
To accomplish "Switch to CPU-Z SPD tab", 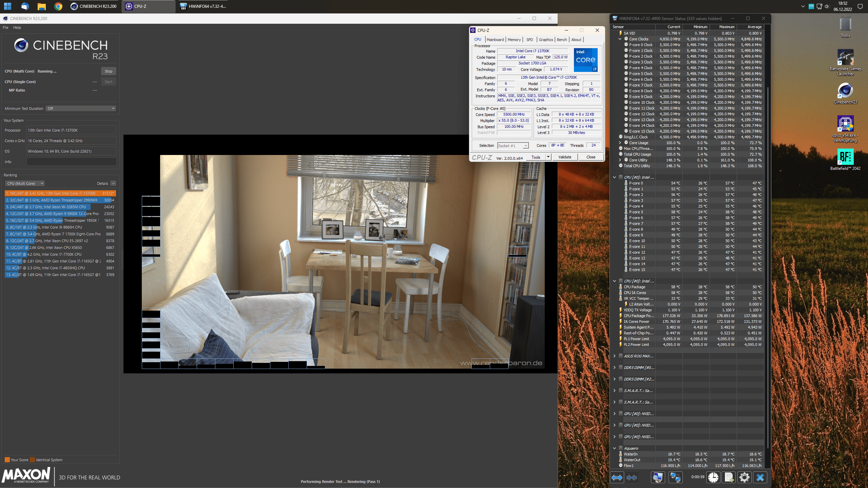I will [529, 40].
